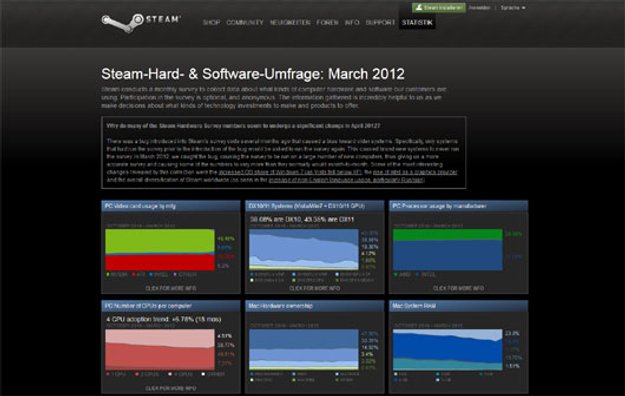Image resolution: width=625 pixels, height=396 pixels.
Task: Click the DX10/11 systems area chart
Action: 304,250
